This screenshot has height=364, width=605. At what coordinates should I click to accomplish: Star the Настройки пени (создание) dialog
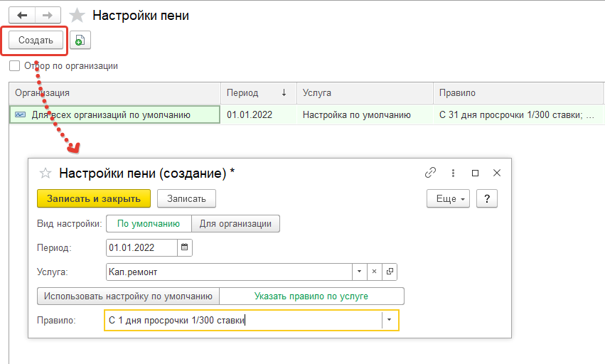click(45, 173)
